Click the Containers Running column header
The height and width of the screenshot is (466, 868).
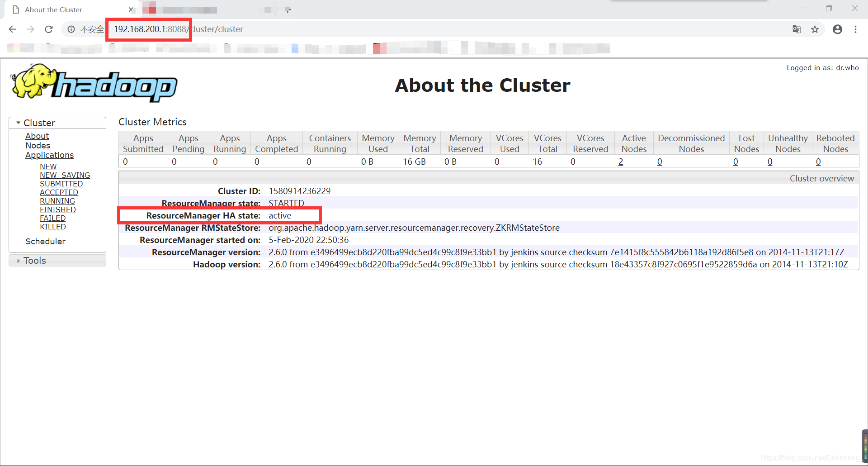(x=330, y=143)
